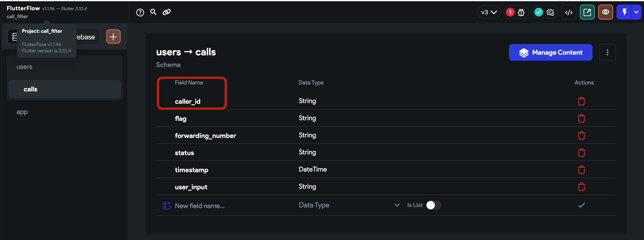Select the users collection
The image size is (644, 240).
tap(24, 67)
